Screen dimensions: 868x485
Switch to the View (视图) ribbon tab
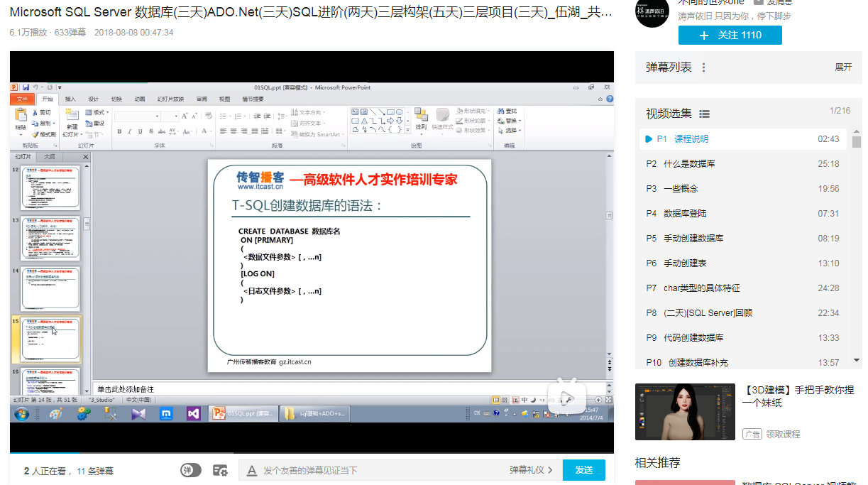(224, 99)
